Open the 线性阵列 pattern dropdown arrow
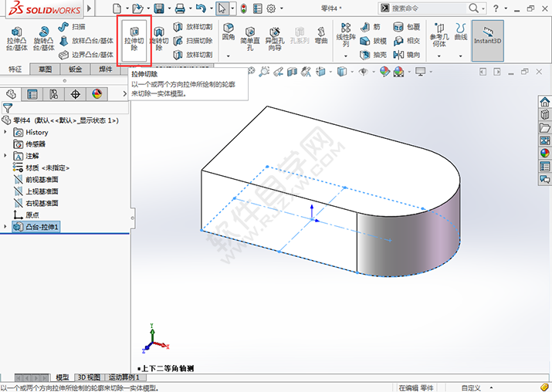 [x=346, y=56]
